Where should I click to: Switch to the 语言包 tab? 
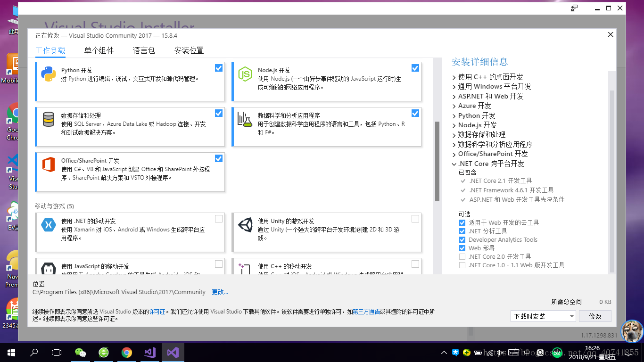(x=144, y=51)
